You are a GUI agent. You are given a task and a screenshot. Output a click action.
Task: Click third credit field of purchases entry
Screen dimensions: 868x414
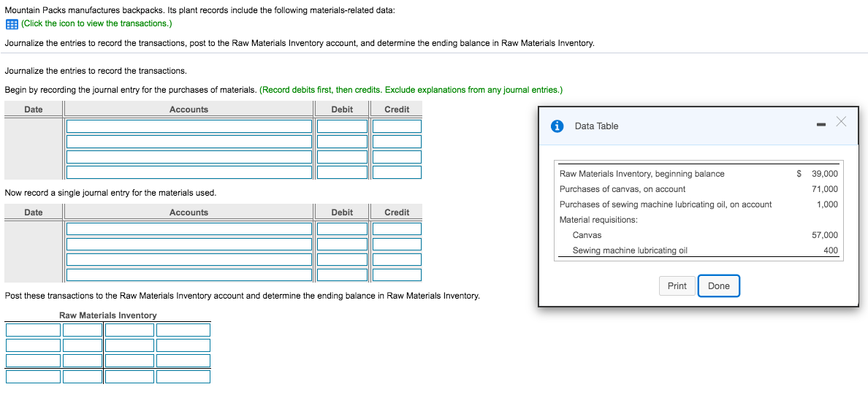tap(397, 157)
